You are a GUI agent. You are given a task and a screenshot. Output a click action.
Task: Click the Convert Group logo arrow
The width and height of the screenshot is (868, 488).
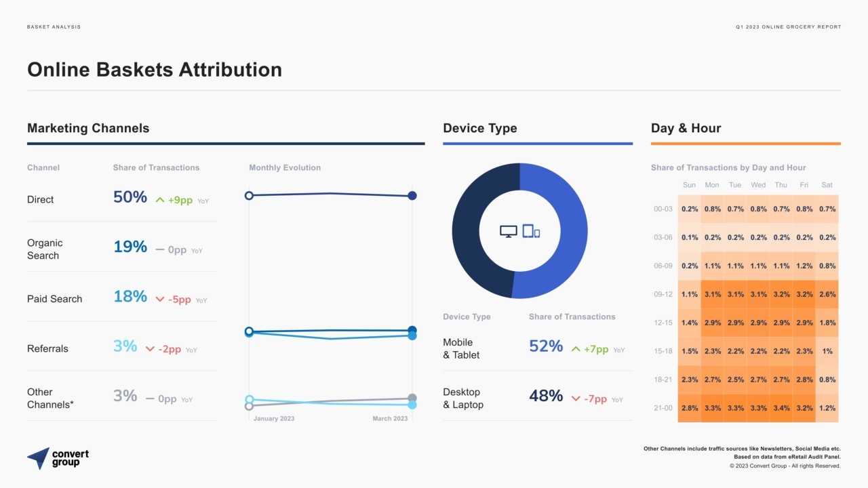tap(39, 457)
